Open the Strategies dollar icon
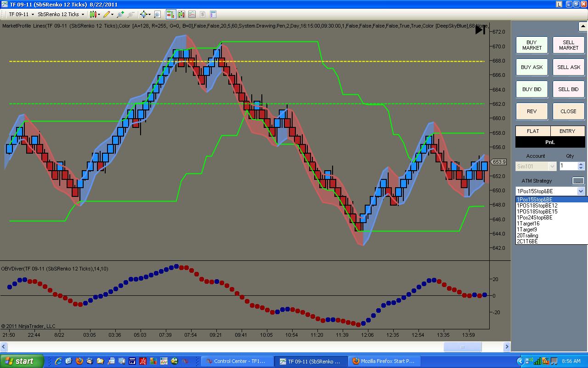The height and width of the screenshot is (368, 588). click(202, 14)
